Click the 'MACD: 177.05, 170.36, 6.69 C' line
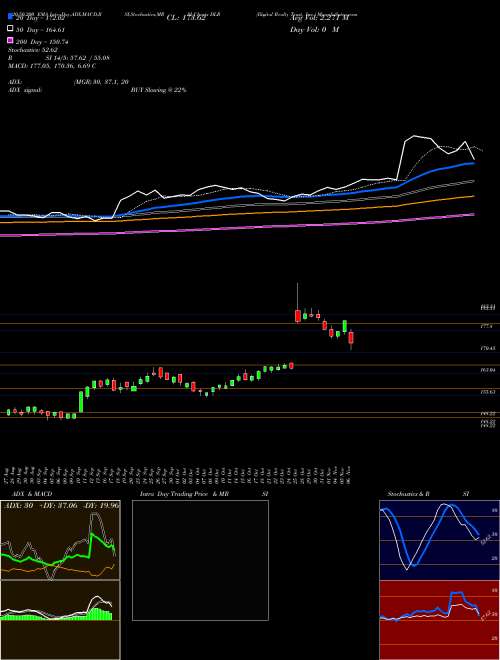500x660 pixels. tap(52, 66)
